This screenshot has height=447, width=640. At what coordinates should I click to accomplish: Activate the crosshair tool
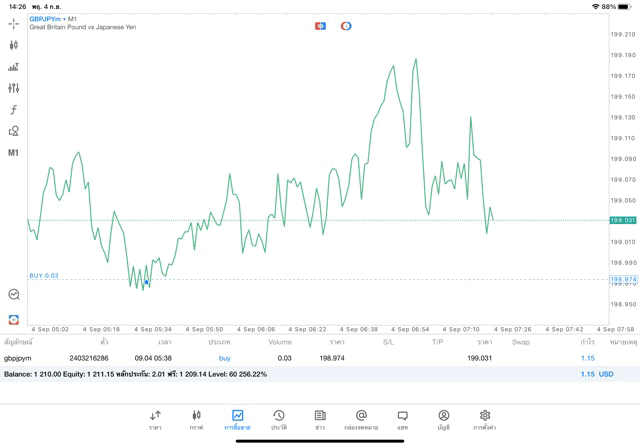(14, 23)
